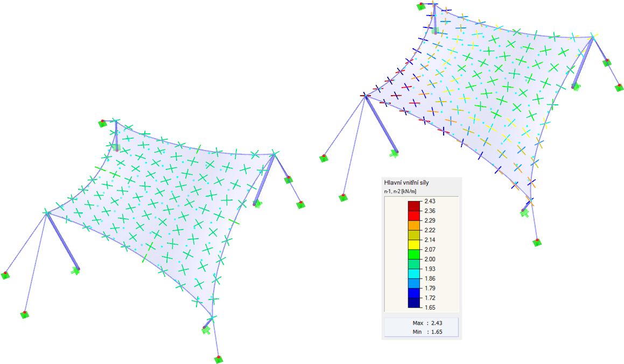
Task: Click the 2.00 legend scale value
Action: 430,259
